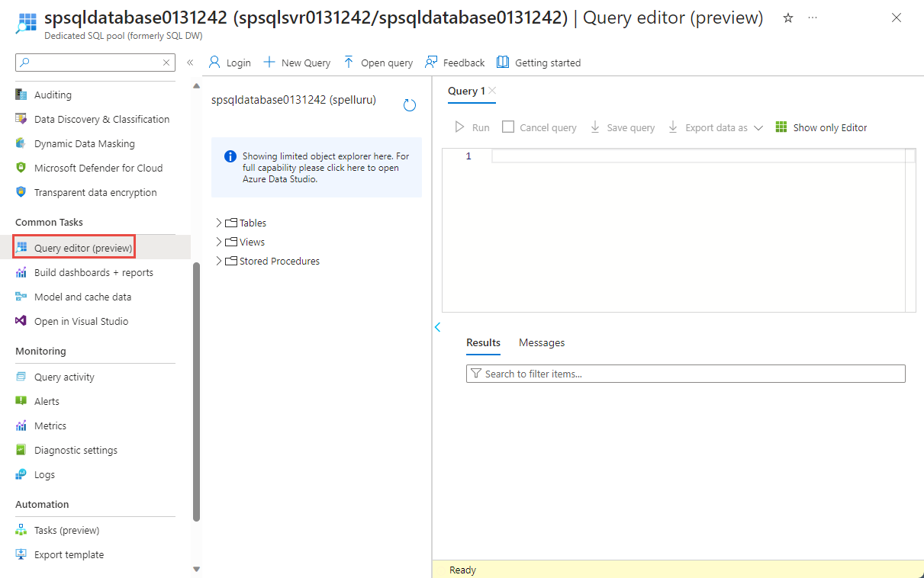Favorite this resource with the star icon

(788, 18)
